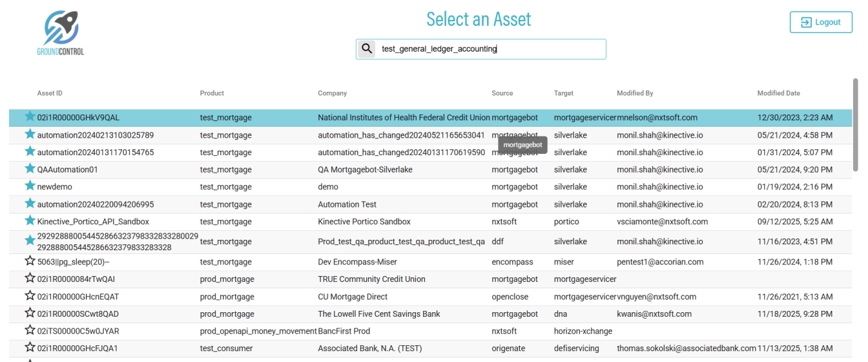The width and height of the screenshot is (868, 362).
Task: Mark 02iTS00000C5w0JYAR as favorite
Action: coord(30,330)
